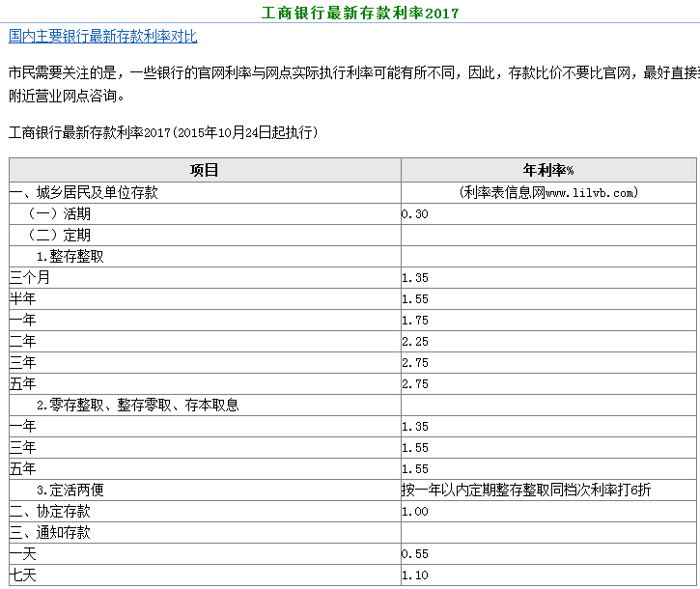
Task: Click the 一天 row label
Action: click(x=23, y=553)
